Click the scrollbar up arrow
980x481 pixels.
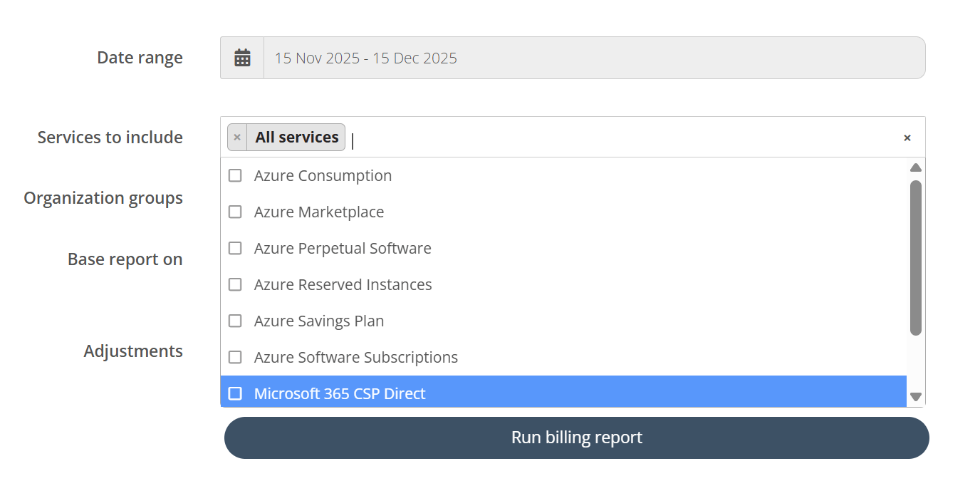tap(916, 167)
